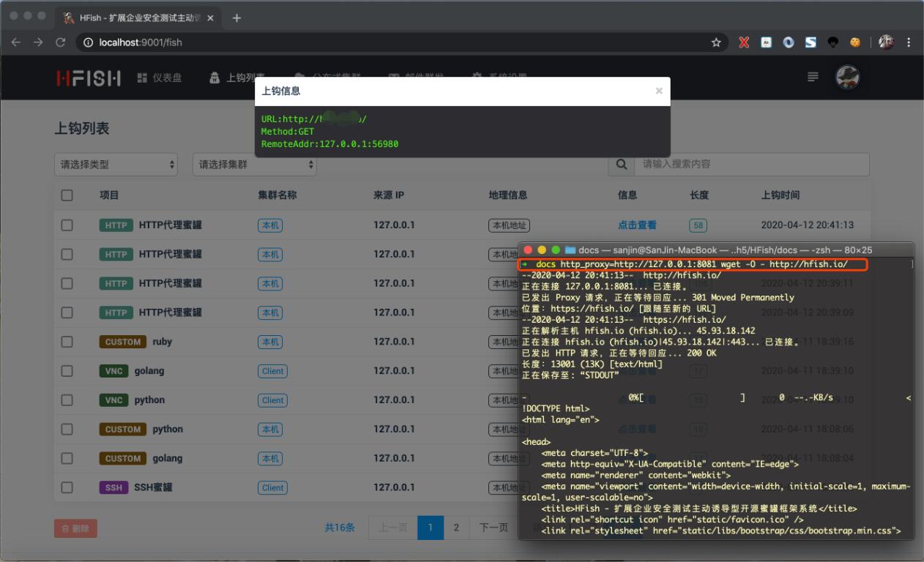This screenshot has width=924, height=562.
Task: Go to page 1 in pagination
Action: point(431,528)
